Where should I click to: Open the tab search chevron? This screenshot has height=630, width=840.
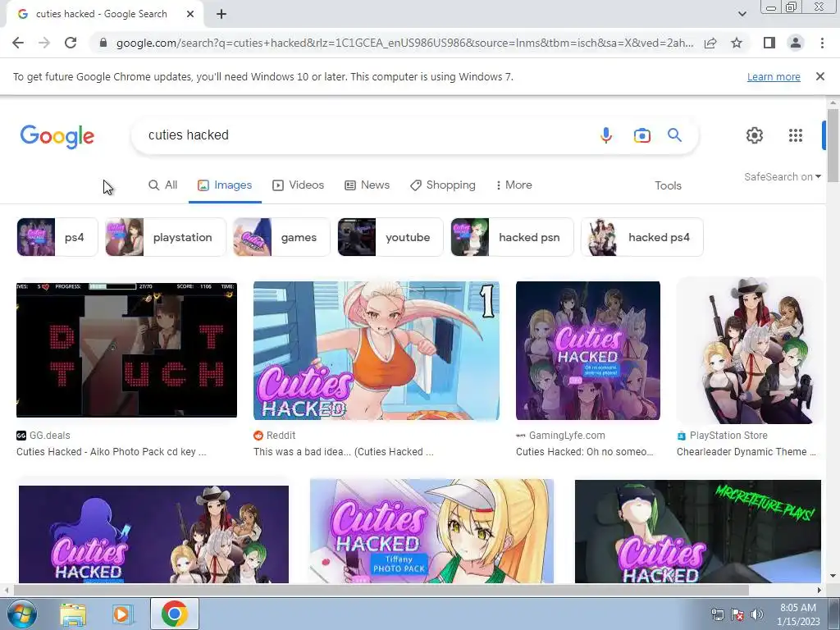pos(742,14)
